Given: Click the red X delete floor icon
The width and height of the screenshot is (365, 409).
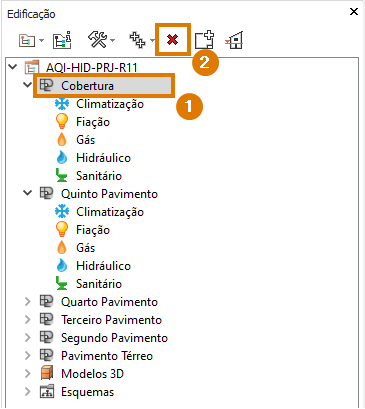Looking at the screenshot, I should pos(172,40).
